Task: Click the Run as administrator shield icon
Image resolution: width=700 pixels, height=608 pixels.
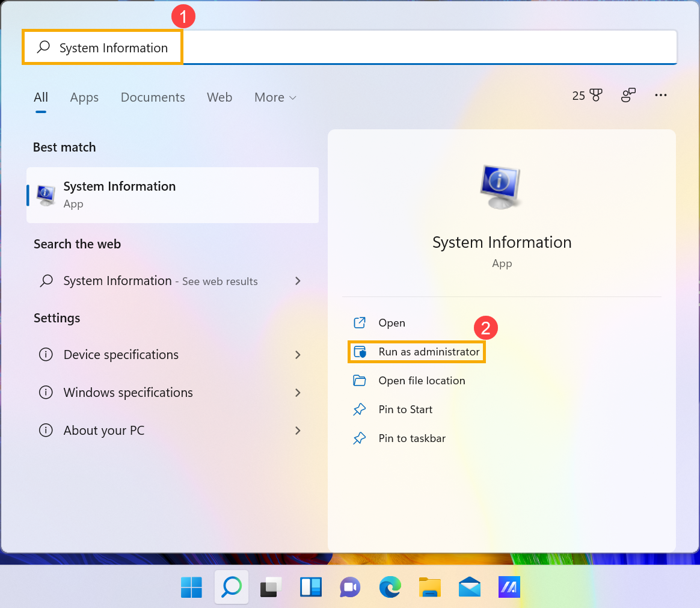Action: click(360, 352)
